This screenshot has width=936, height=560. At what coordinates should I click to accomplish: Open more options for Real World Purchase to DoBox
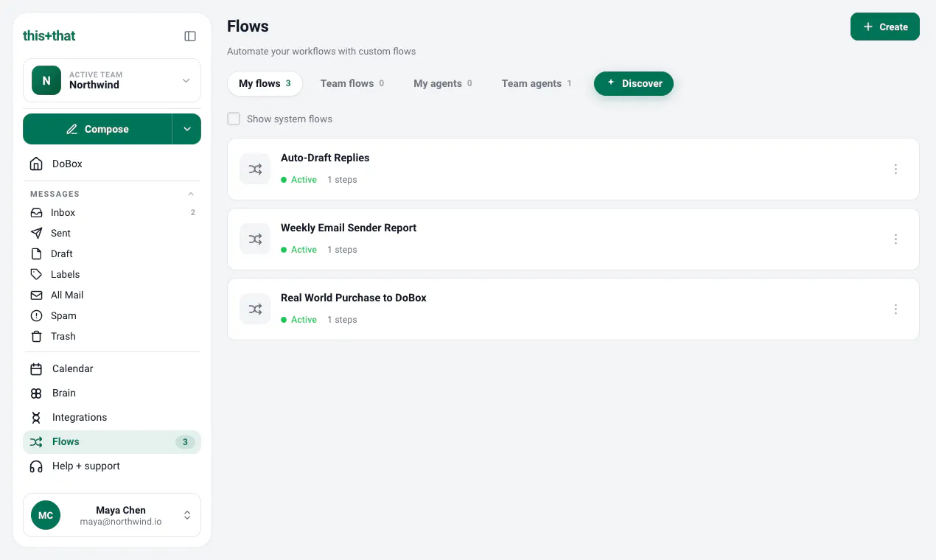(895, 309)
